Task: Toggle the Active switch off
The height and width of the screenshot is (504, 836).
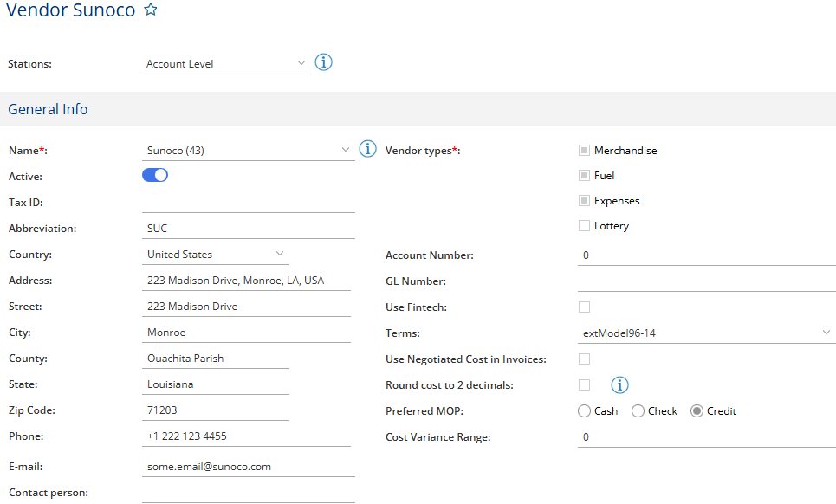Action: [155, 175]
